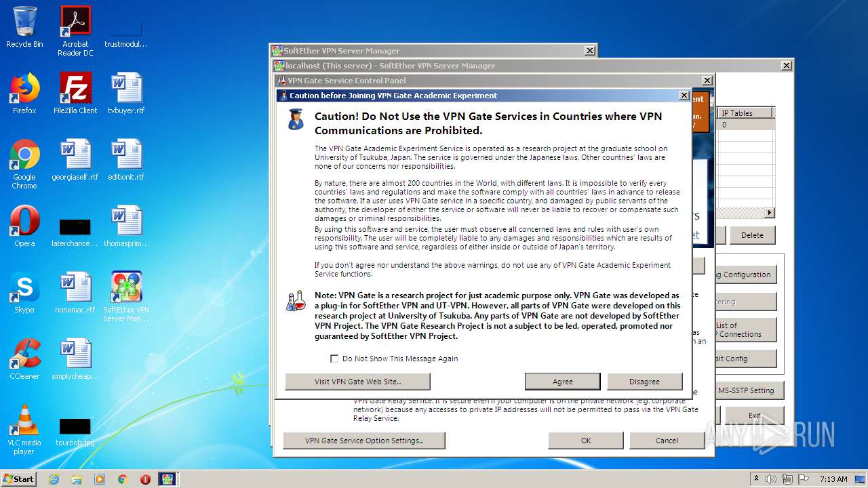Open VPN Gate Service Option Settings
Image resolution: width=868 pixels, height=488 pixels.
(364, 441)
